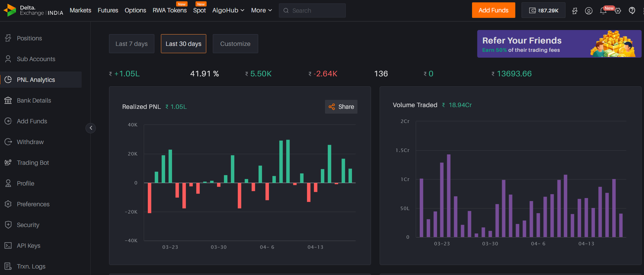Click the help question mark icon

632,10
